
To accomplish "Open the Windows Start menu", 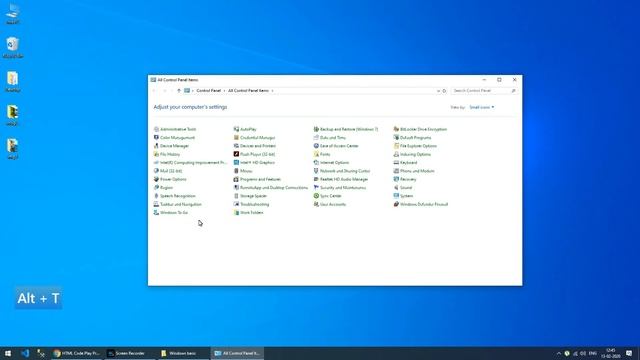I will [8, 353].
